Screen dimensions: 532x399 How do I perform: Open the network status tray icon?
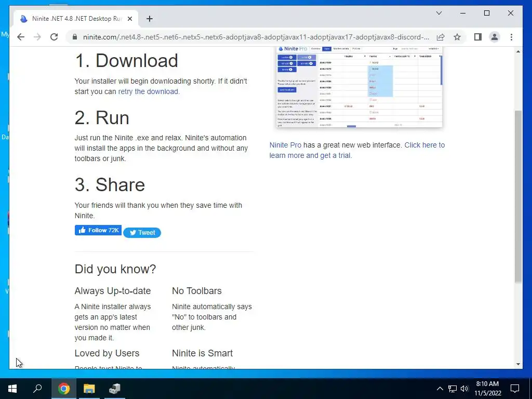point(453,389)
